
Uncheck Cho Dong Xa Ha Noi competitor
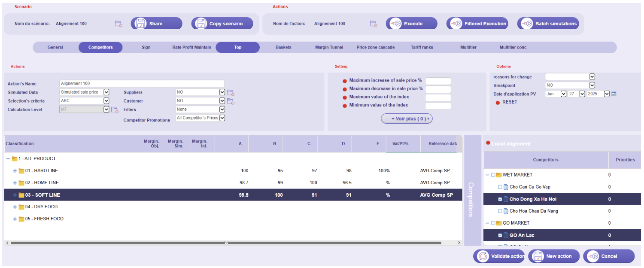[x=500, y=199]
